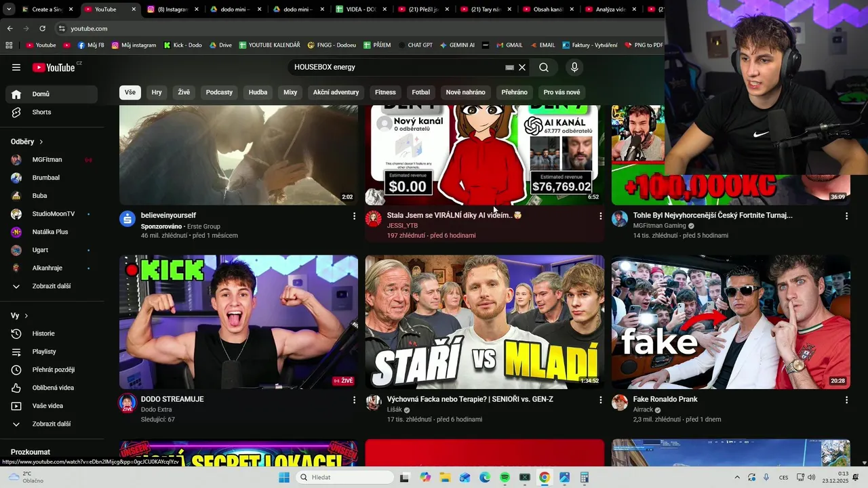Select the Akční adventury chip
This screenshot has width=868, height=488.
coord(336,92)
